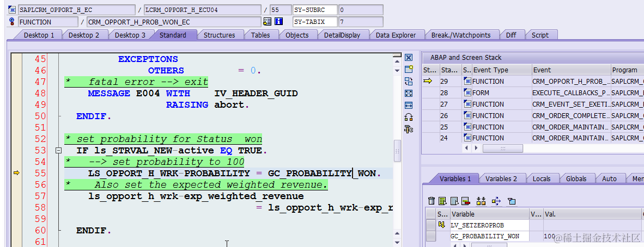Switch to the Locals tab
Viewport: 644px width, 247px height.
[x=542, y=178]
